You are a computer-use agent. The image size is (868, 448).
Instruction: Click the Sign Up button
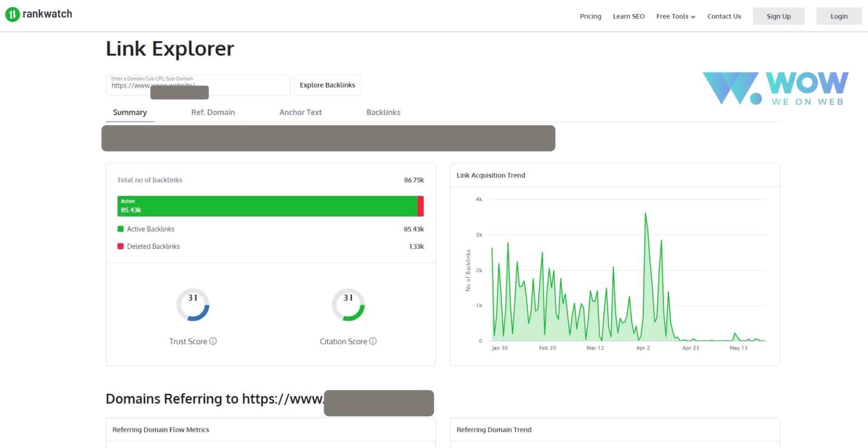pos(778,16)
